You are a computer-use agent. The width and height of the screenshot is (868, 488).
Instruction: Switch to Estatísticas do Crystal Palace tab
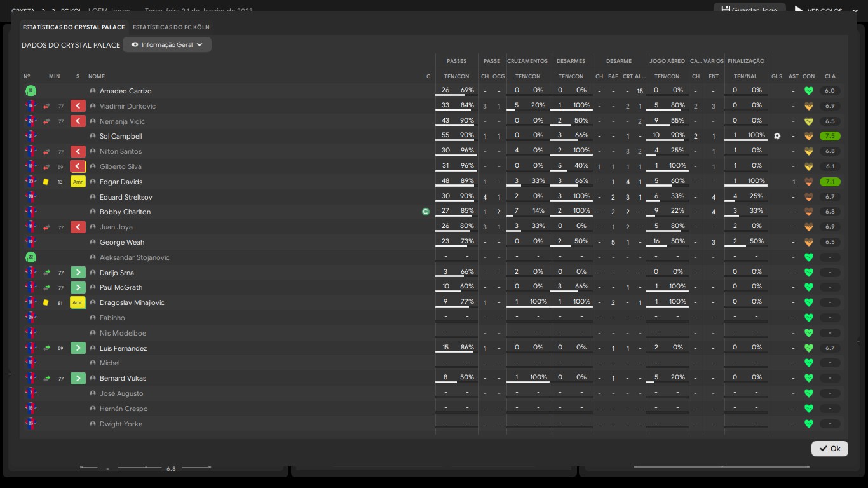click(73, 27)
